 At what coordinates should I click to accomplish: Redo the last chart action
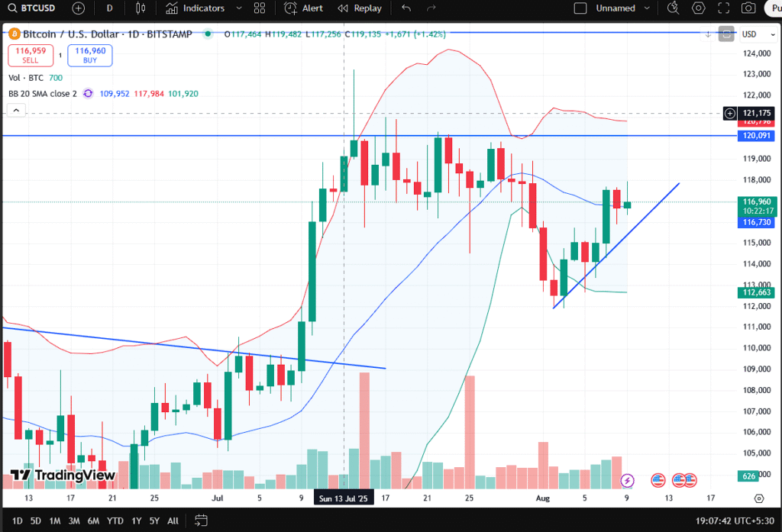431,8
